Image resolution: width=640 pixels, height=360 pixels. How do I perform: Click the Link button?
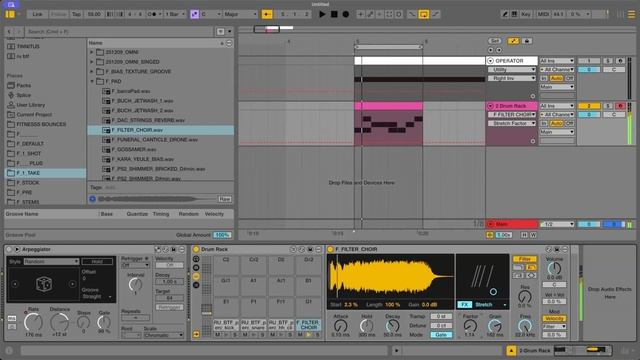pyautogui.click(x=37, y=14)
